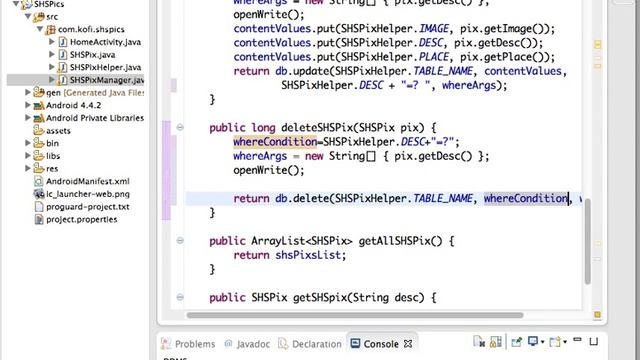Minimize the Console panel view

point(577,340)
